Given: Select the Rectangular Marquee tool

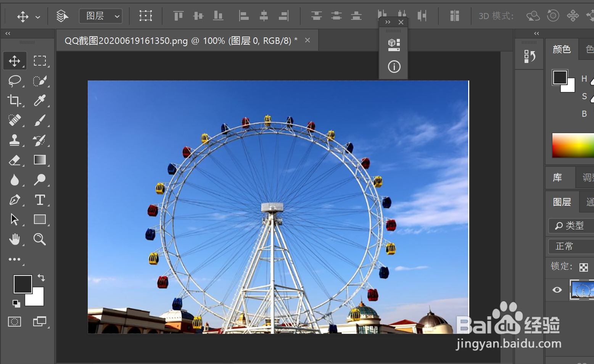Looking at the screenshot, I should pos(40,61).
